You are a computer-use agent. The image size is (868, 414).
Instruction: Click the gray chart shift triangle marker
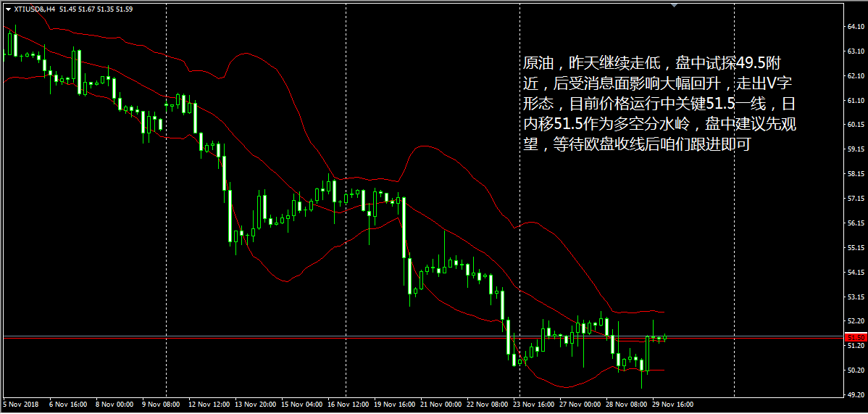(674, 5)
